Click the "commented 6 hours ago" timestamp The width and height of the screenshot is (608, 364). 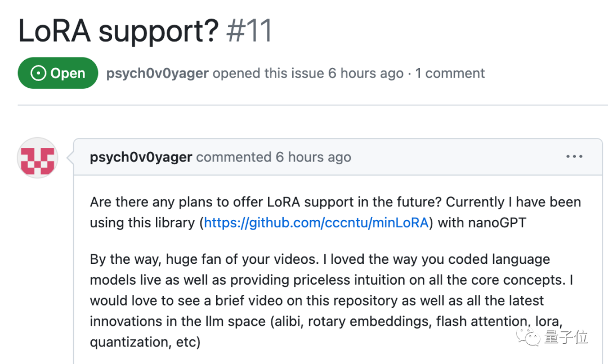274,157
